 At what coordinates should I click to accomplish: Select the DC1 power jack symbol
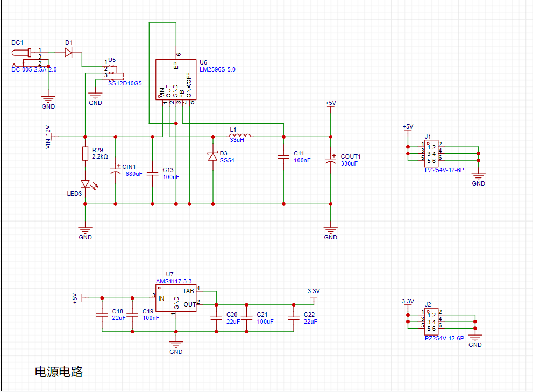(x=23, y=53)
